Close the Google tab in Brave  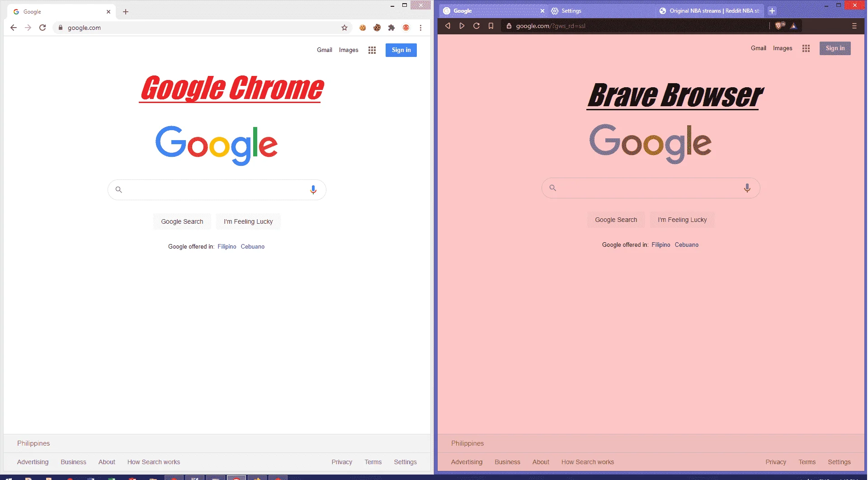click(x=542, y=11)
